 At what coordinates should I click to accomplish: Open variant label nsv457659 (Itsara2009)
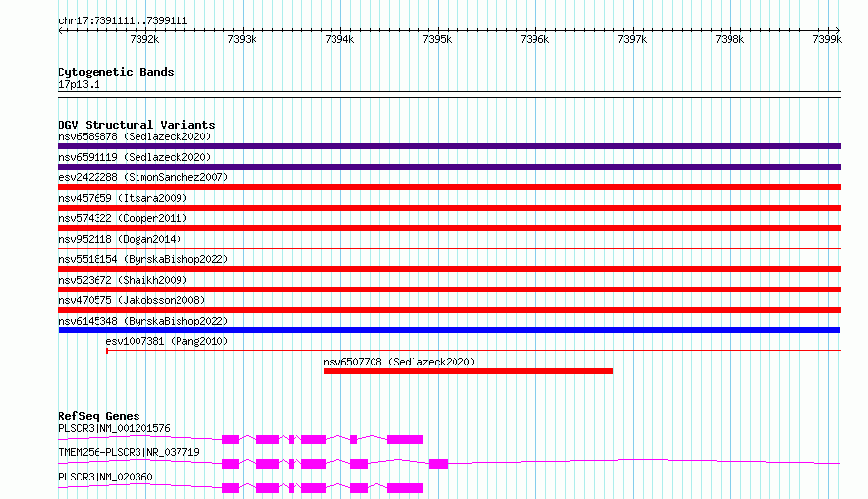pos(123,198)
